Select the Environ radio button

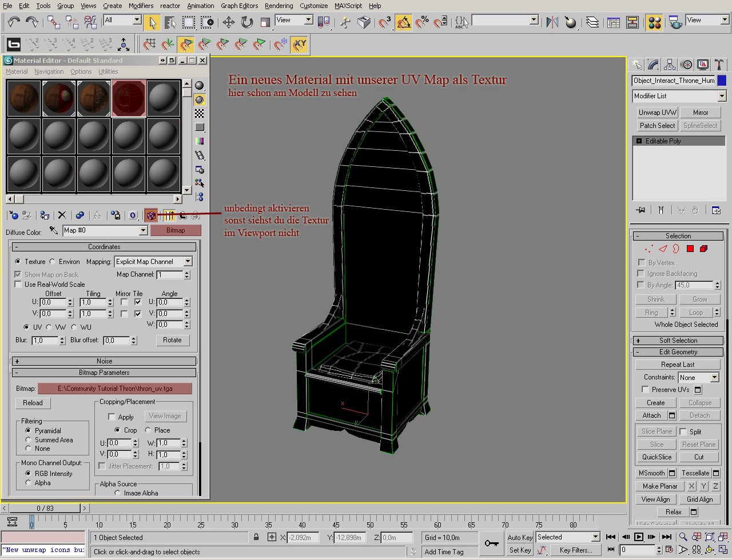pos(52,261)
